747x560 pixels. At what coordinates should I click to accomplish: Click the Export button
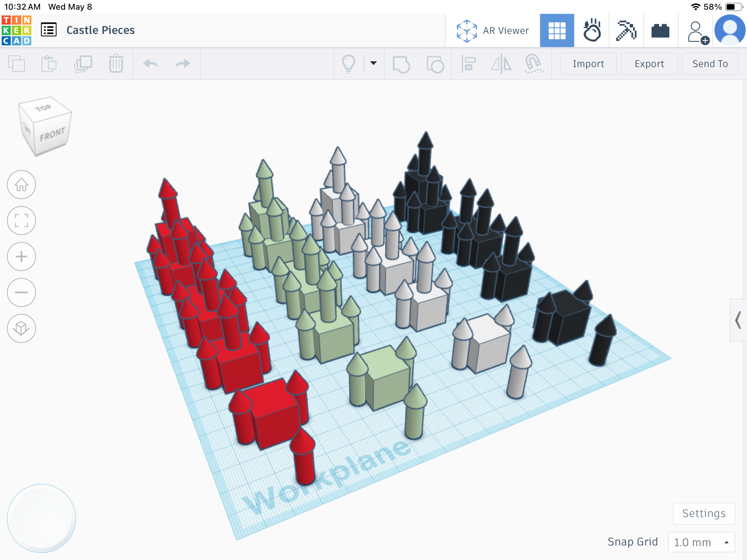click(649, 64)
